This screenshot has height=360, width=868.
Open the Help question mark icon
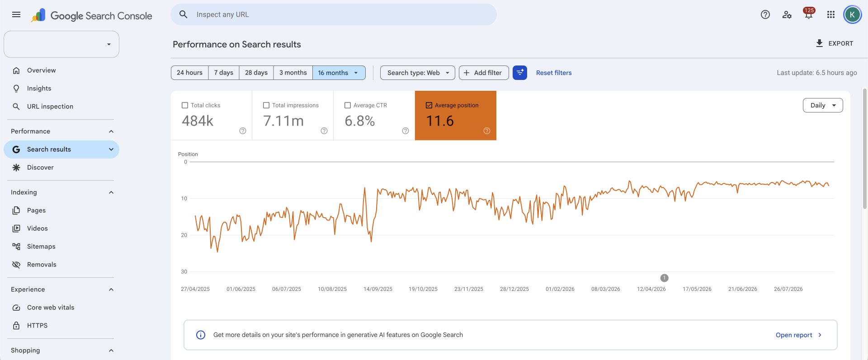765,14
